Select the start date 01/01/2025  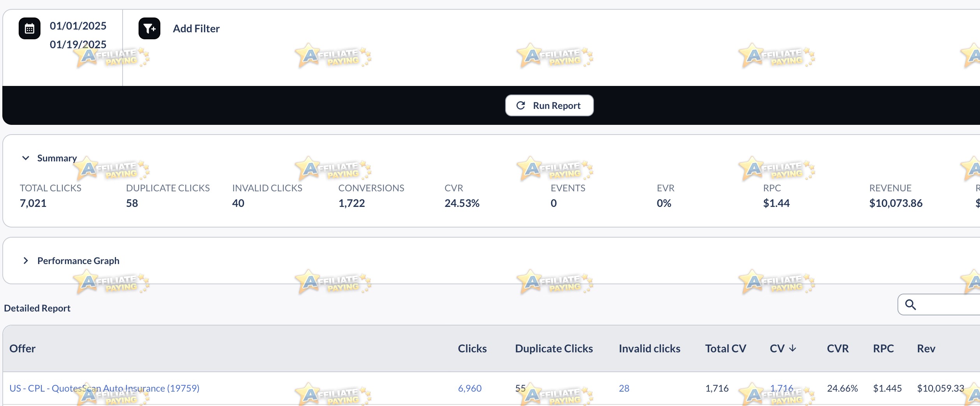pyautogui.click(x=78, y=26)
